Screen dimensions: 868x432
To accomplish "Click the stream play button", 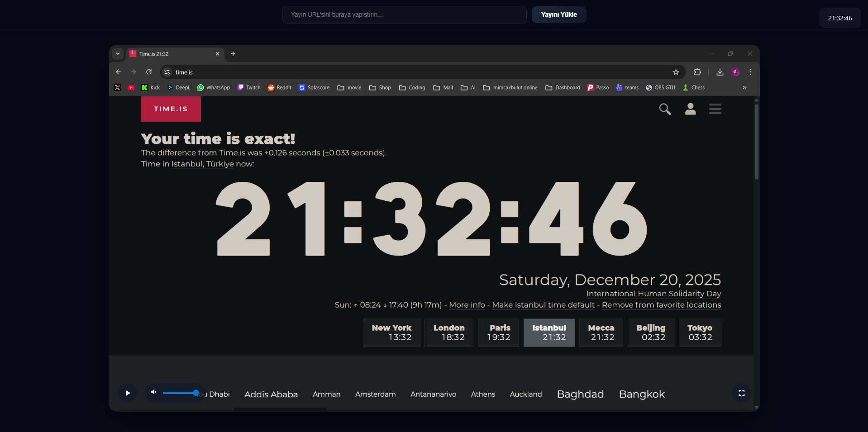I will 128,393.
